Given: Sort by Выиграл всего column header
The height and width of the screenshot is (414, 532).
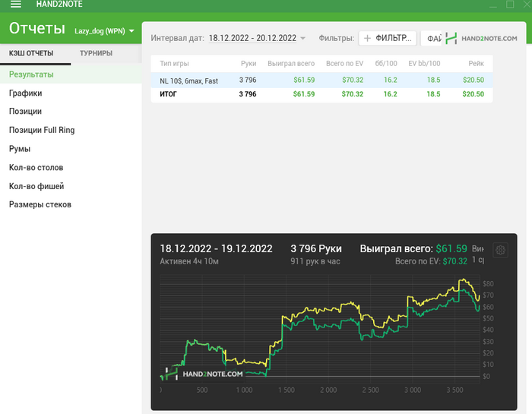Looking at the screenshot, I should coord(291,63).
